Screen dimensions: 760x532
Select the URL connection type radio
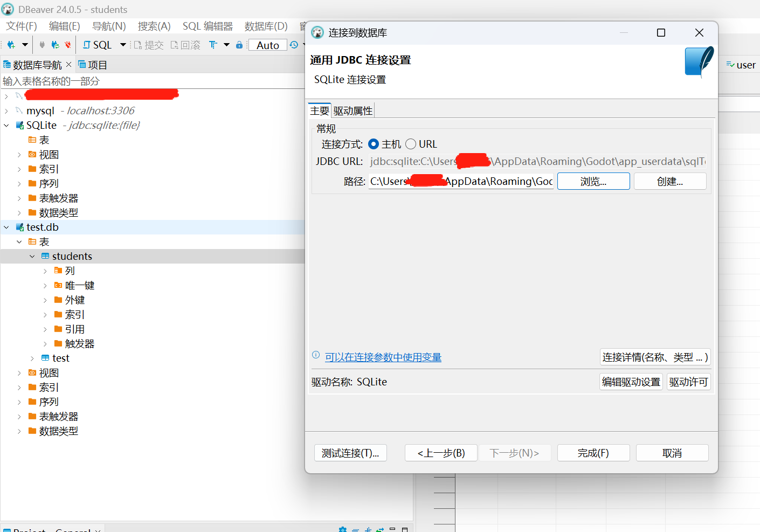coord(411,144)
